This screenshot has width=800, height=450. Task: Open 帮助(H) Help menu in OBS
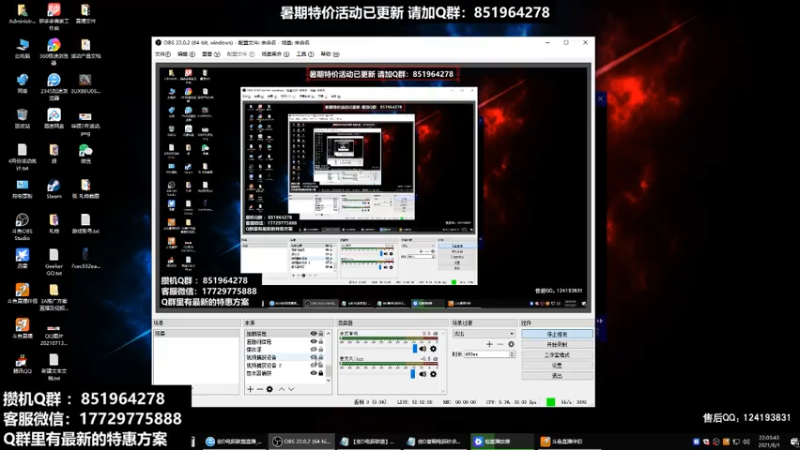pyautogui.click(x=330, y=54)
